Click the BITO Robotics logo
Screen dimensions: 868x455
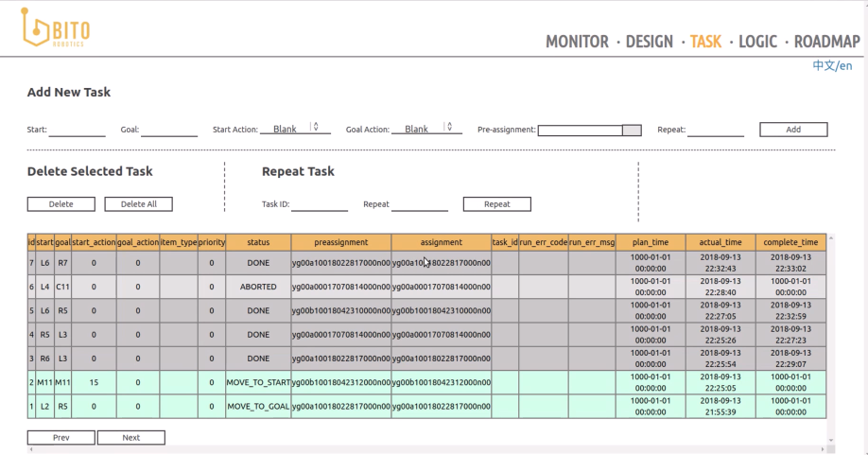click(56, 30)
